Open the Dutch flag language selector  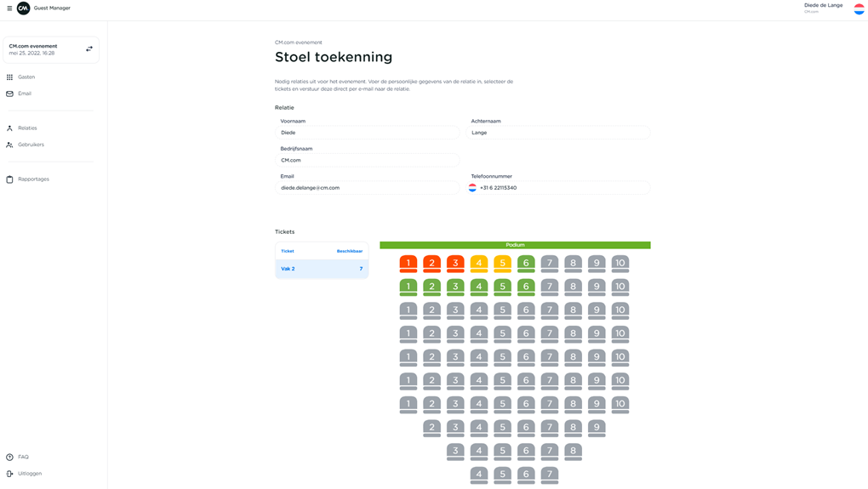point(859,9)
